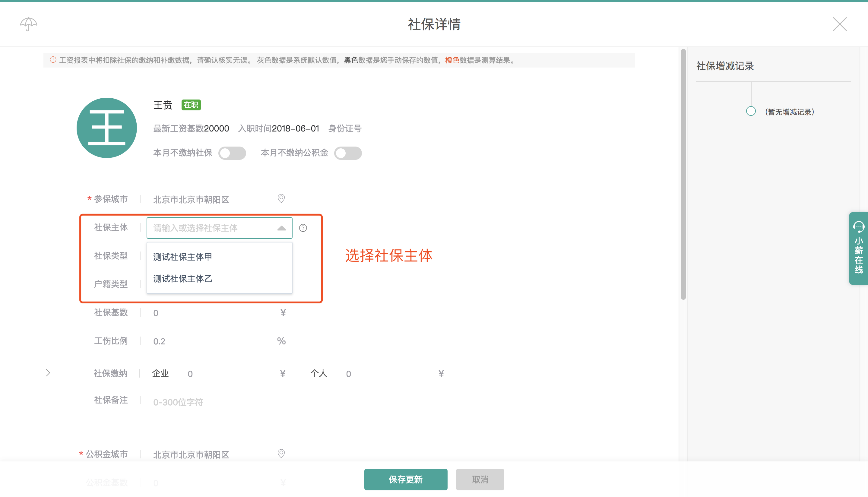Screen dimensions: 868x497
Task: Click the 王 avatar circle
Action: click(x=107, y=128)
